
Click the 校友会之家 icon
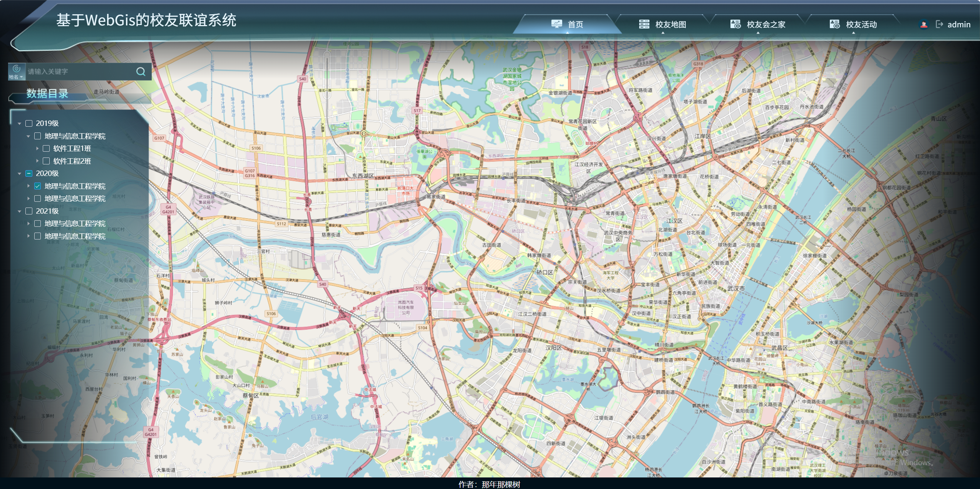735,24
